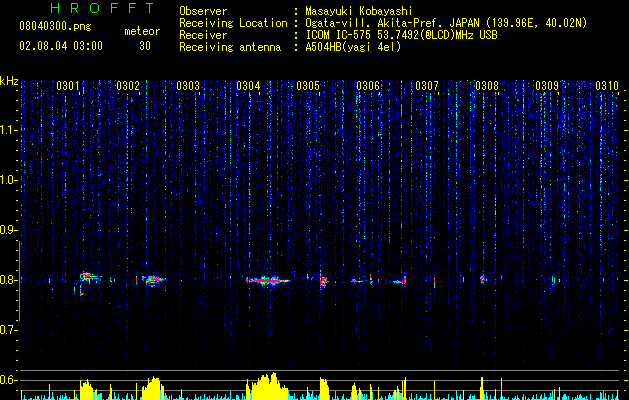Click the 0308 time marker
The height and width of the screenshot is (400, 629).
487,86
